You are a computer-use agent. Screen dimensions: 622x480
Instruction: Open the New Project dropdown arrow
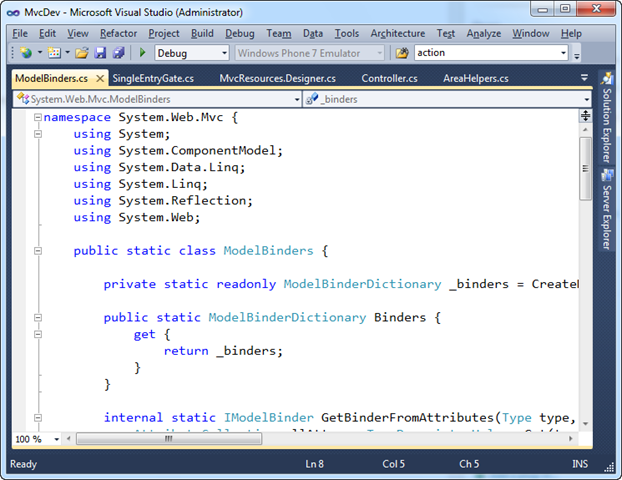[x=40, y=52]
